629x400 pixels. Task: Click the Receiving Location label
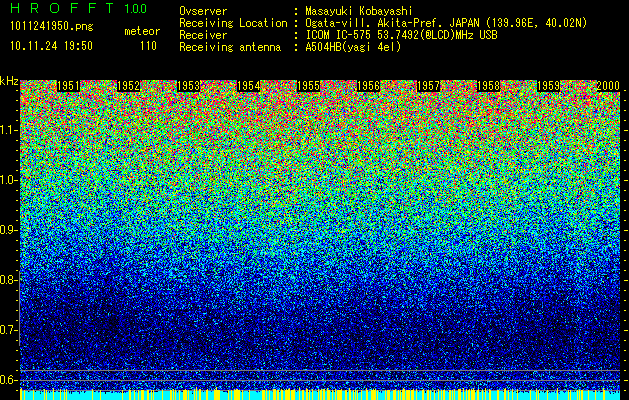coord(233,23)
